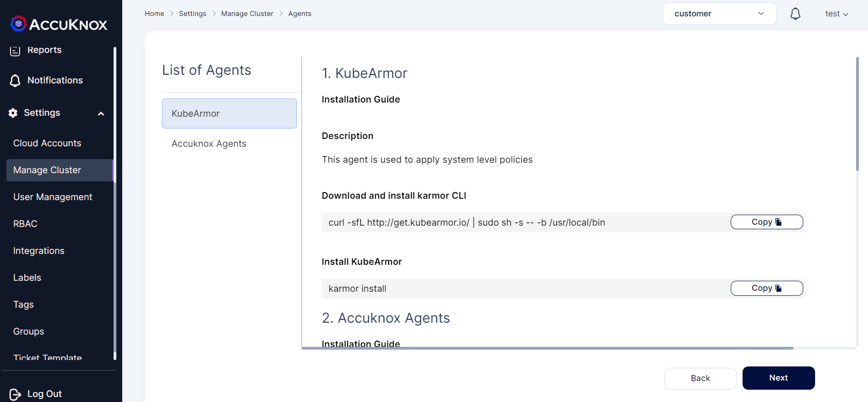868x402 pixels.
Task: Open Tags settings
Action: [23, 304]
